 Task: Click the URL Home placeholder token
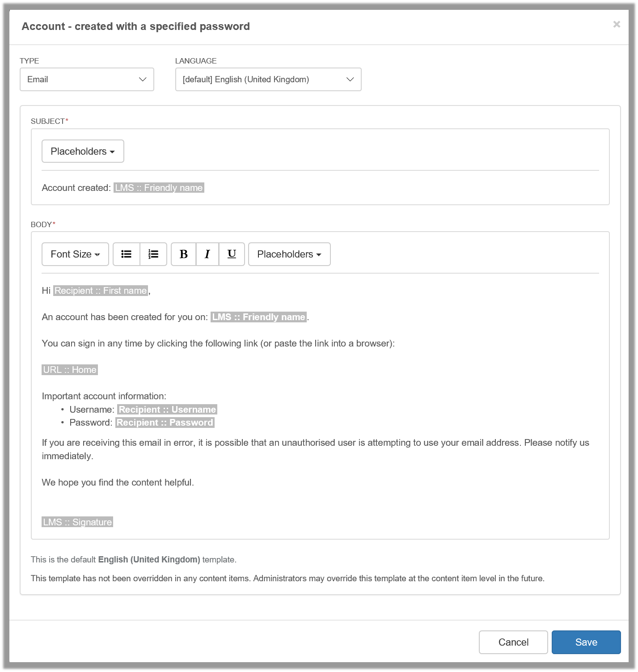[69, 370]
